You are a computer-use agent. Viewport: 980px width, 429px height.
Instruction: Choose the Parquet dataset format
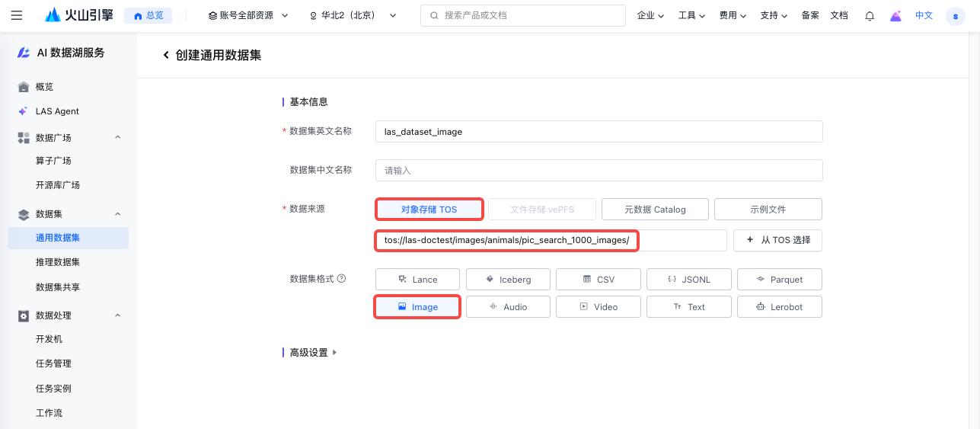[780, 279]
